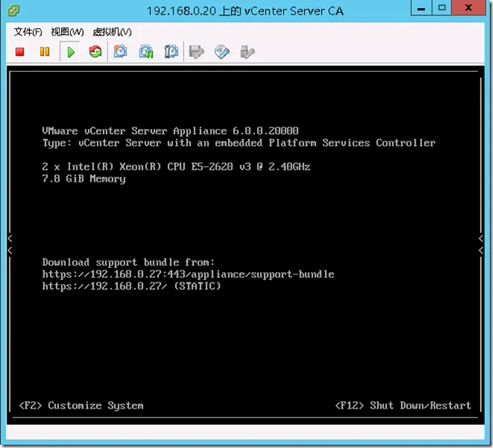The image size is (493, 448).
Task: Click the 7.8 GiB Memory text
Action: [x=84, y=178]
